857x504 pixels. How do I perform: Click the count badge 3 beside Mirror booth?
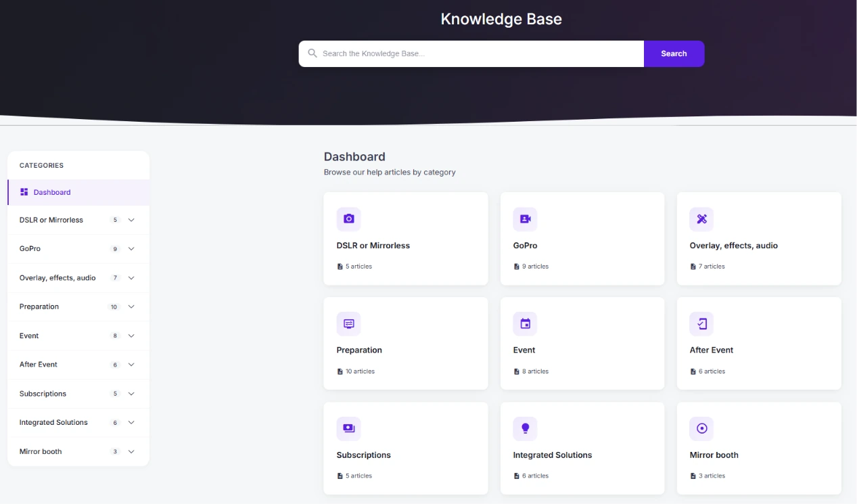click(115, 451)
